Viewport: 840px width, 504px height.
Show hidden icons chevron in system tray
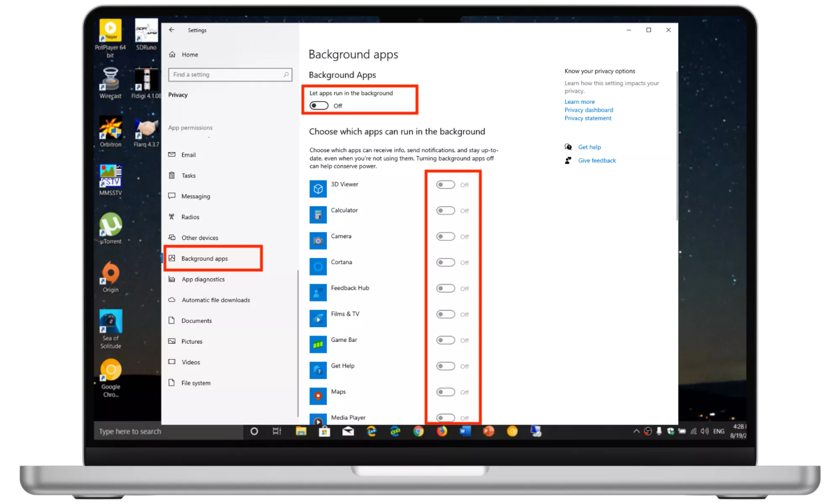636,431
